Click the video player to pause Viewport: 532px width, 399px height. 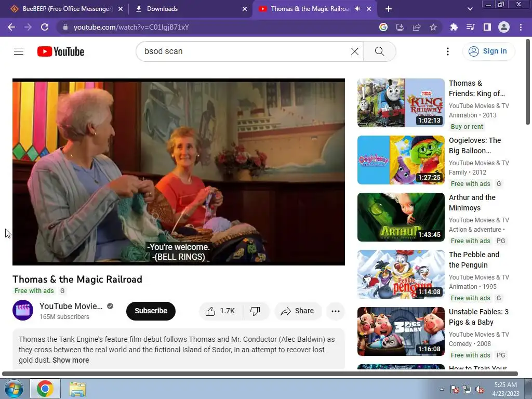[x=179, y=172]
